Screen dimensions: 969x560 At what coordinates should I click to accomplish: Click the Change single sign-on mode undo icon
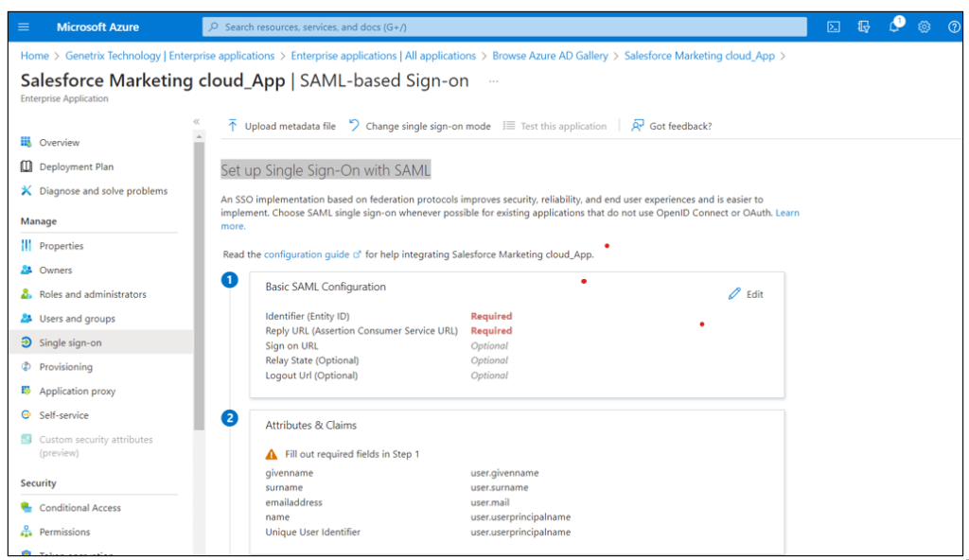(x=354, y=126)
